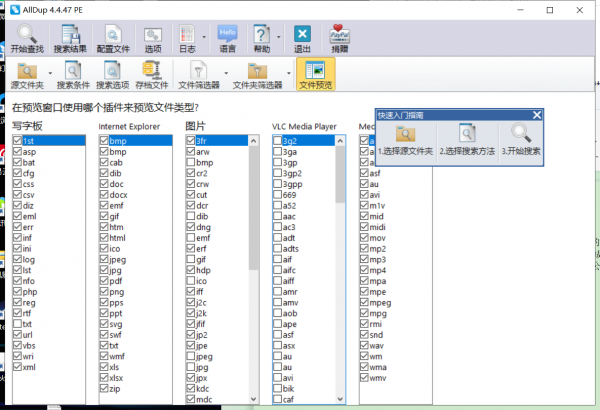Switch to 搜索条件 search criteria tab

pyautogui.click(x=73, y=75)
